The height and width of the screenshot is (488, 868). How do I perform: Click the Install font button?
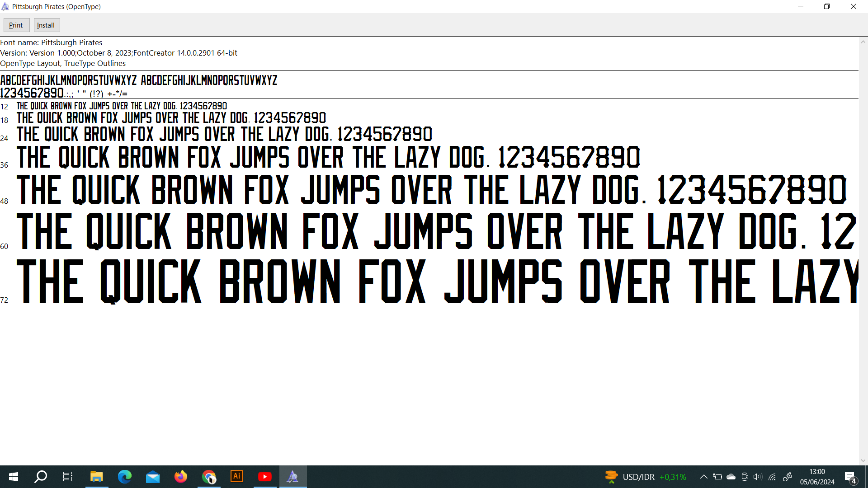click(46, 25)
